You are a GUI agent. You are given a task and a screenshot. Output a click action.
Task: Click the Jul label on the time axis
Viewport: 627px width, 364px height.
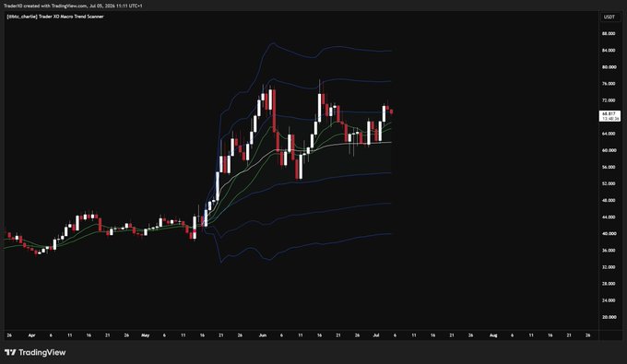(376, 335)
